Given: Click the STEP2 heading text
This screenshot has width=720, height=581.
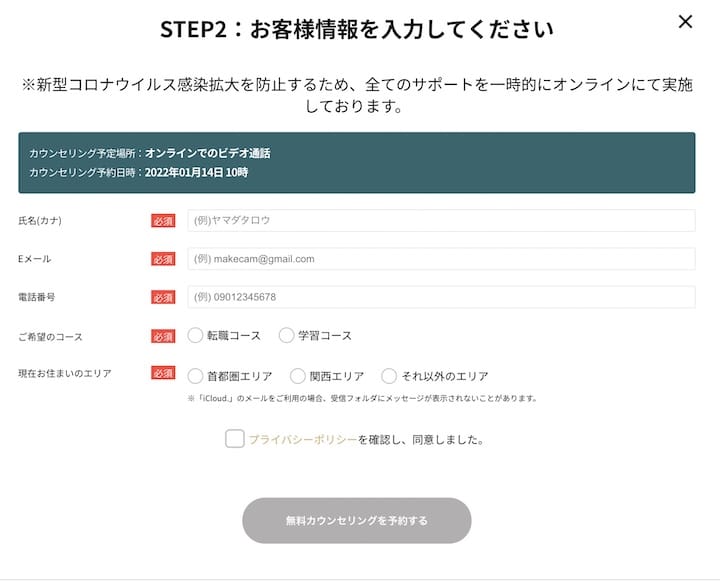Looking at the screenshot, I should [x=357, y=29].
